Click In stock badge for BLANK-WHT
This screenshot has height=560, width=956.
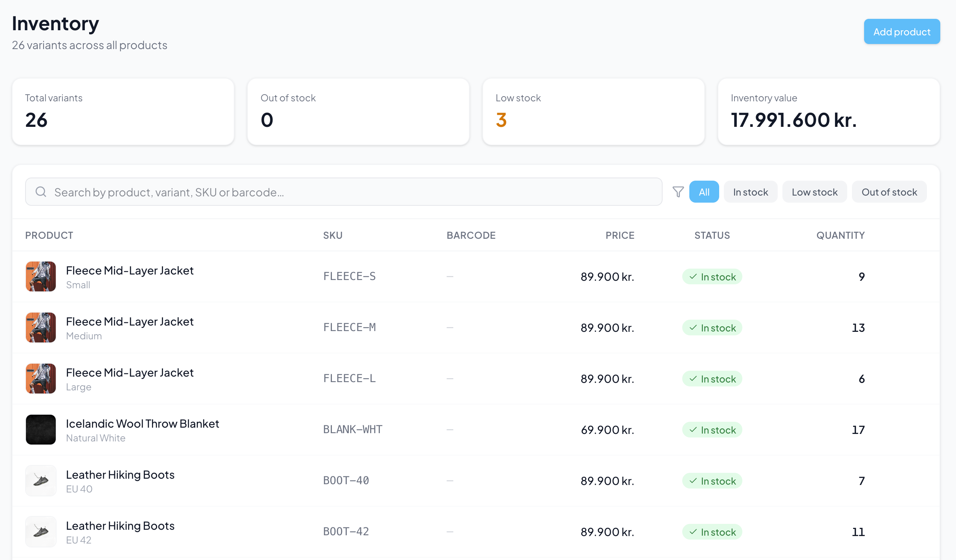[x=712, y=430]
